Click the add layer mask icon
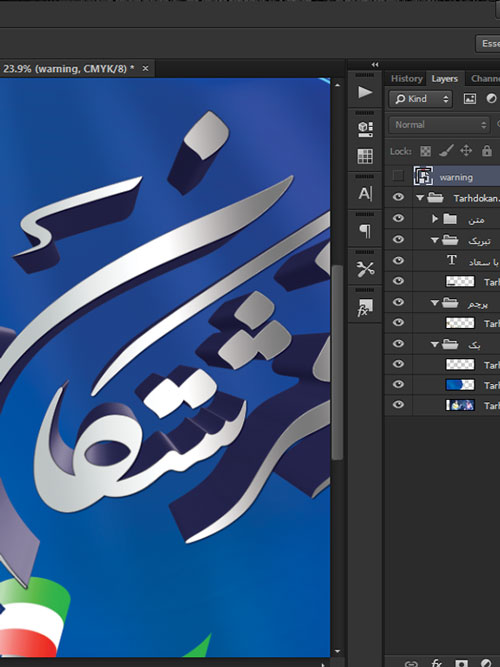Screen dimensions: 500x667 coord(461,663)
